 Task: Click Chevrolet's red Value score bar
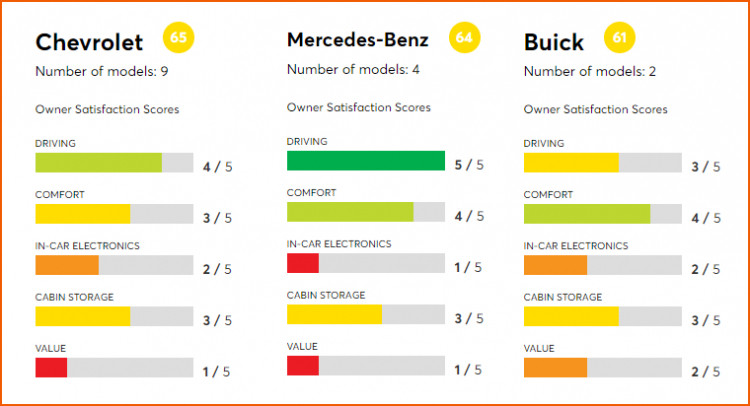point(51,368)
